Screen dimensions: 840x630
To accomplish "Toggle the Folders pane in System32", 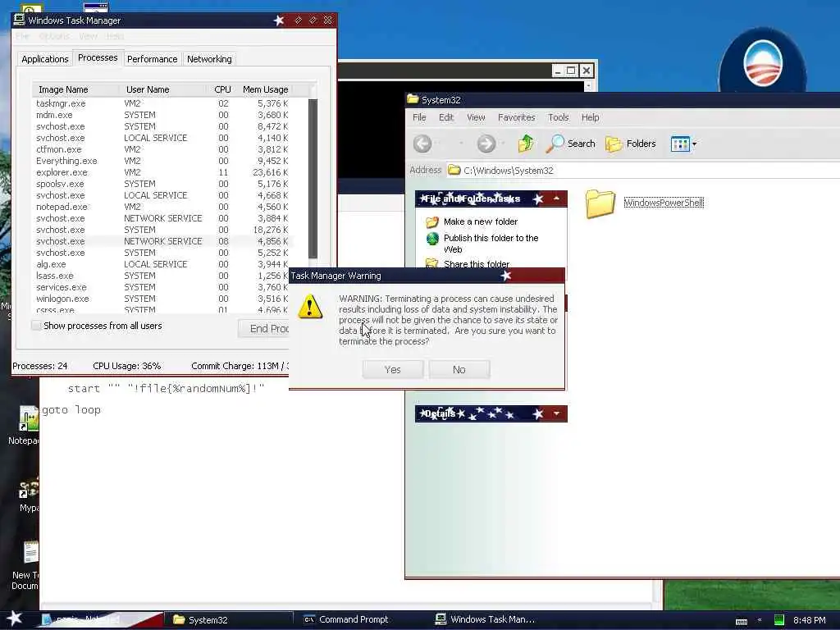I will tap(631, 144).
